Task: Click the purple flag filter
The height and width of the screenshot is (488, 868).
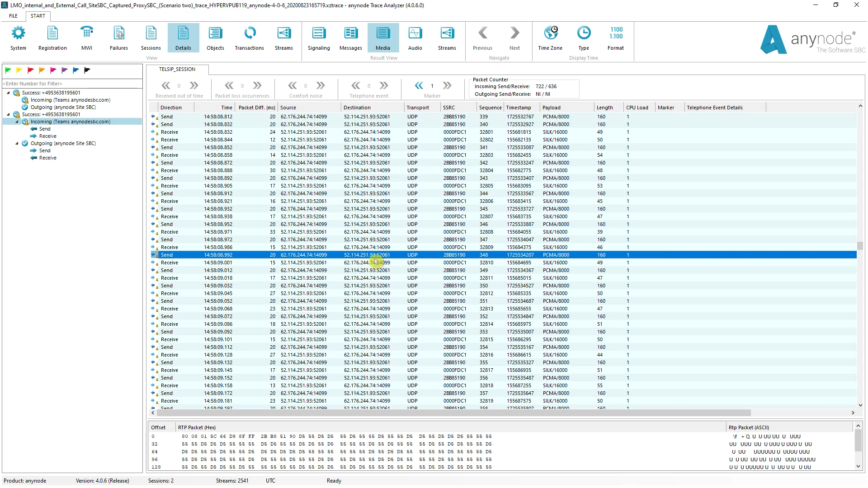Action: point(65,70)
